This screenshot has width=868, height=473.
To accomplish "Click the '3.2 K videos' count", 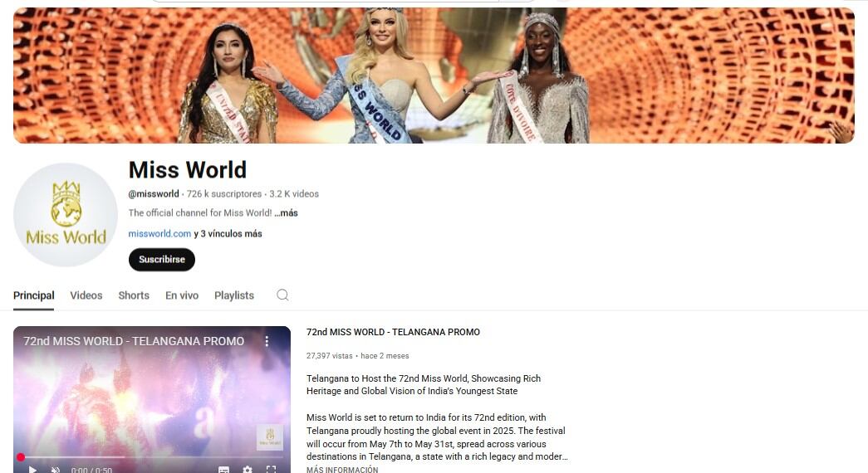I will tap(294, 193).
